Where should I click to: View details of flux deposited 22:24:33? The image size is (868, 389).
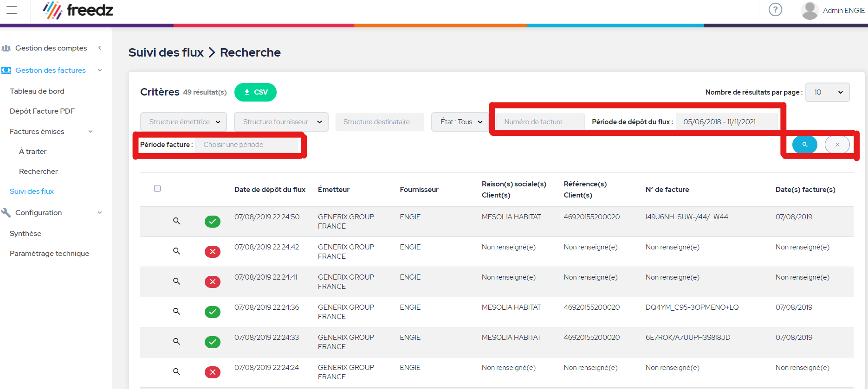(176, 342)
